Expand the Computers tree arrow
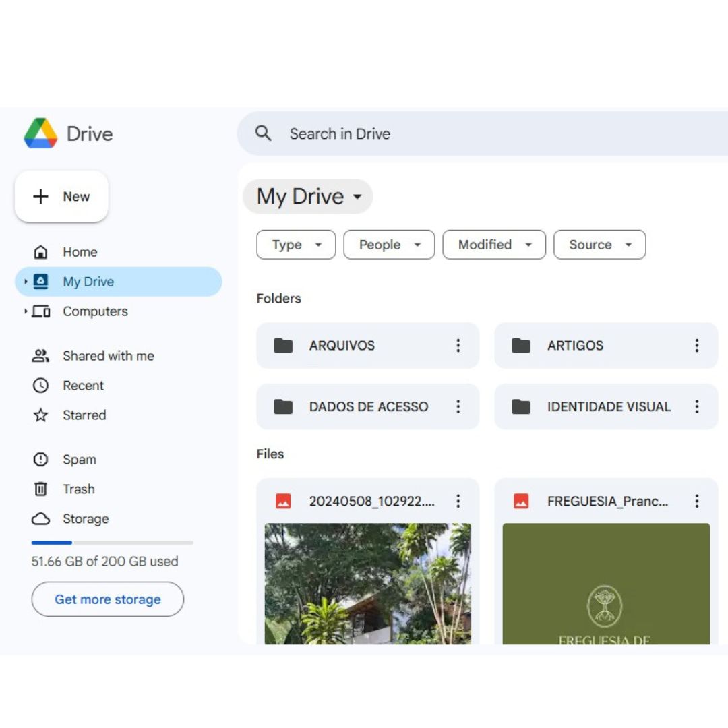Image resolution: width=728 pixels, height=728 pixels. (26, 311)
